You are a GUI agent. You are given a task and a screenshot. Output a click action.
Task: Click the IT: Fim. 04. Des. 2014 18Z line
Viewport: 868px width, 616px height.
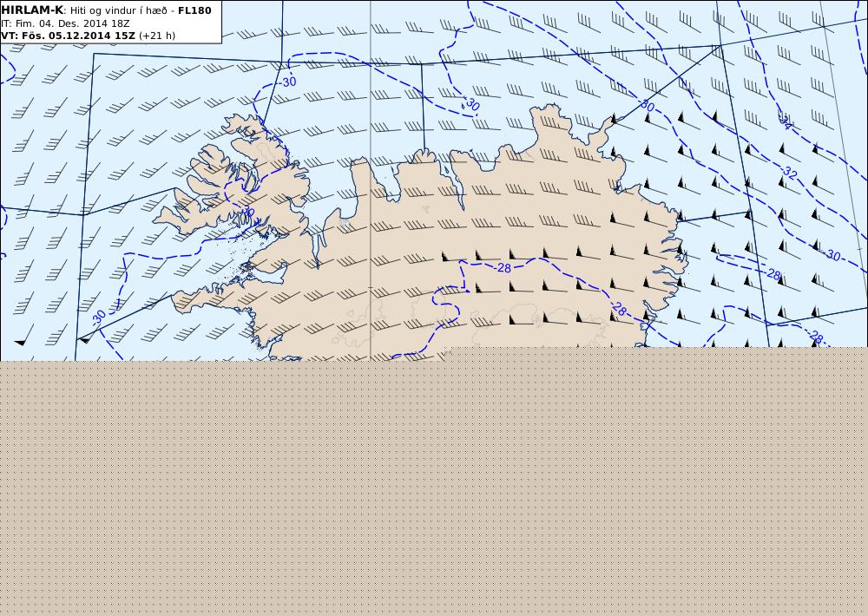65,23
